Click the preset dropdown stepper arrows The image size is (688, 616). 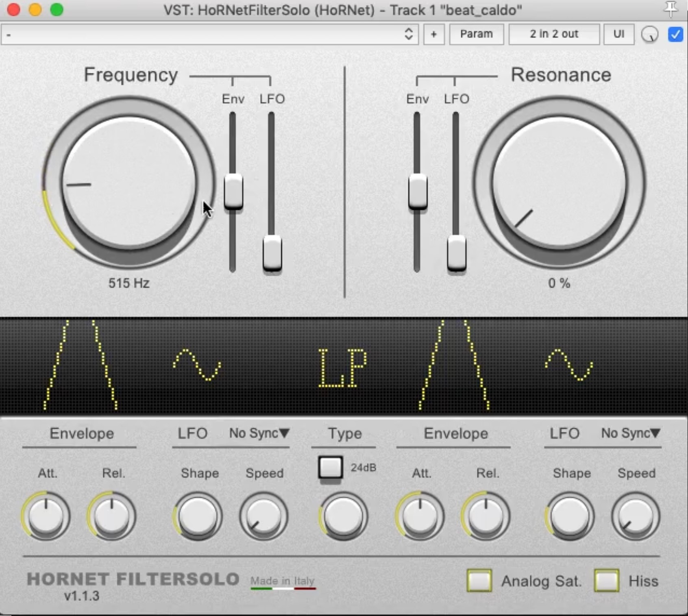click(409, 34)
